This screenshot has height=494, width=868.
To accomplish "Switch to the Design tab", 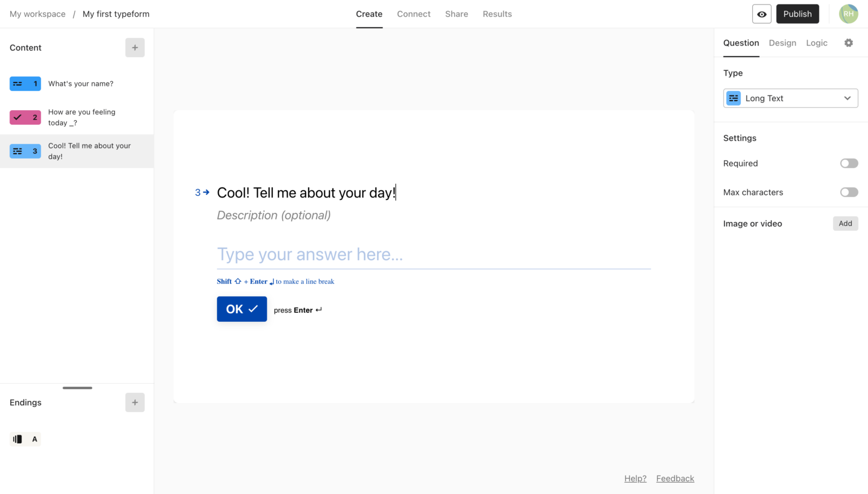I will point(782,42).
